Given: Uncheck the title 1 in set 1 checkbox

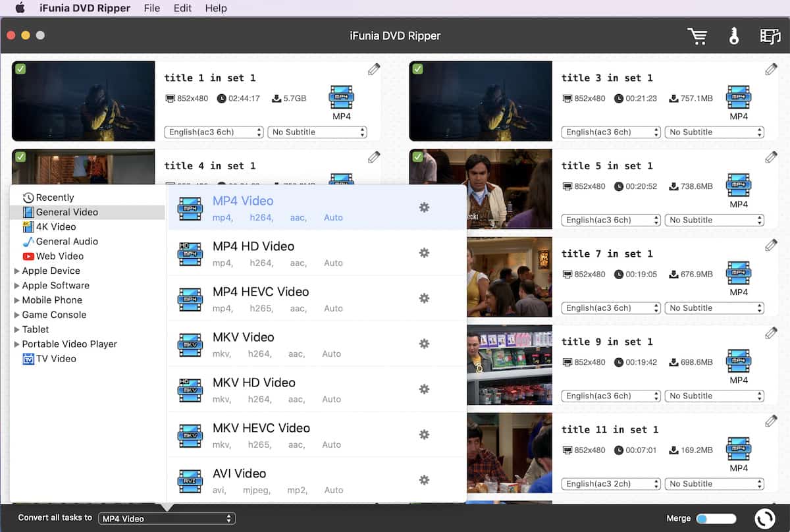Looking at the screenshot, I should (x=20, y=69).
